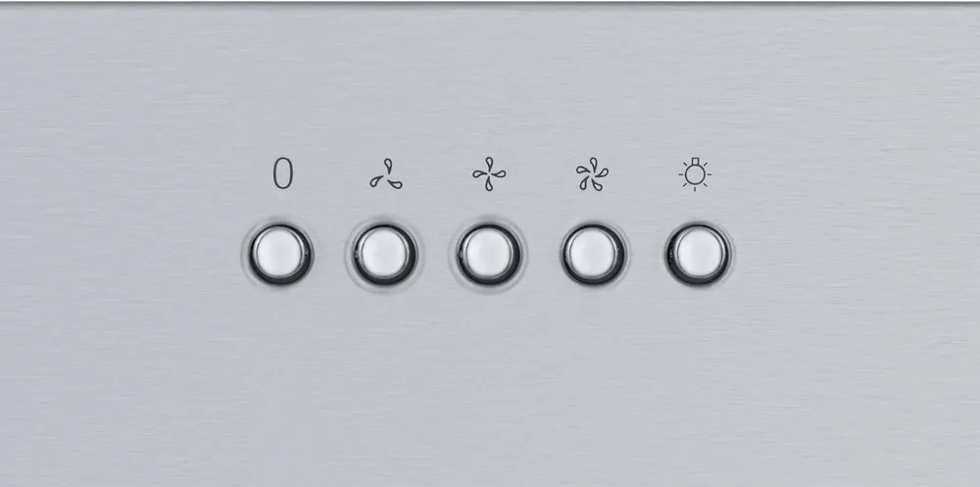The width and height of the screenshot is (980, 487).
Task: Click the medium-speed fan icon with four blades
Action: coord(489,173)
